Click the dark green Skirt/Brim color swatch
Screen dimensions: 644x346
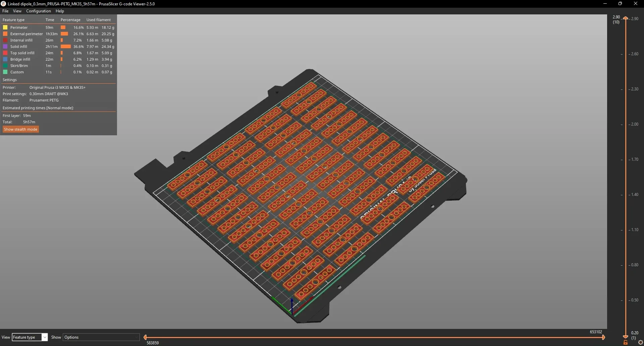(5, 66)
